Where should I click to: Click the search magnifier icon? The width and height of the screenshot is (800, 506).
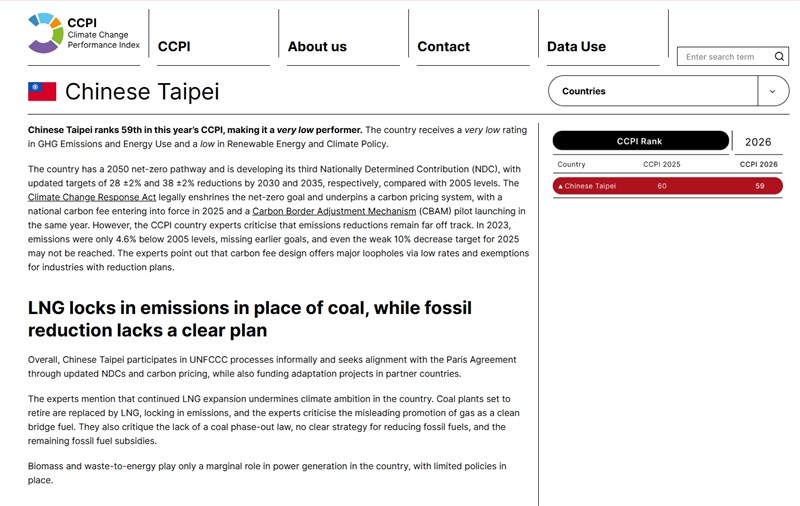[779, 57]
